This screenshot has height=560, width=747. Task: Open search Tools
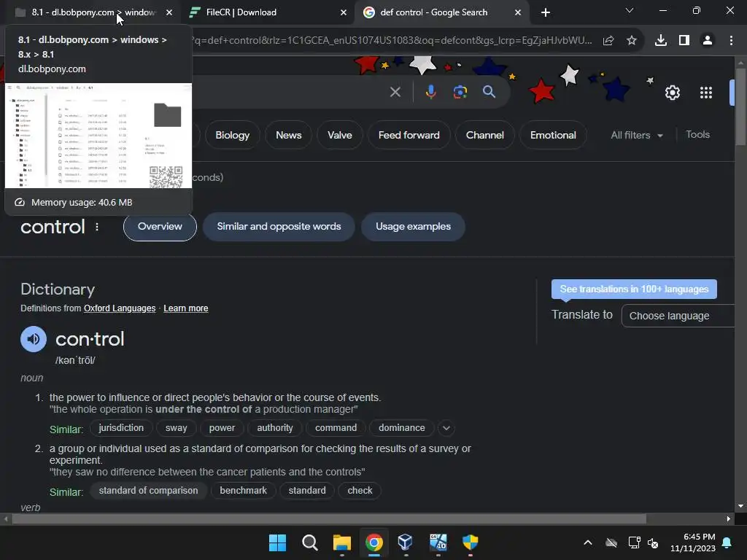tap(697, 135)
